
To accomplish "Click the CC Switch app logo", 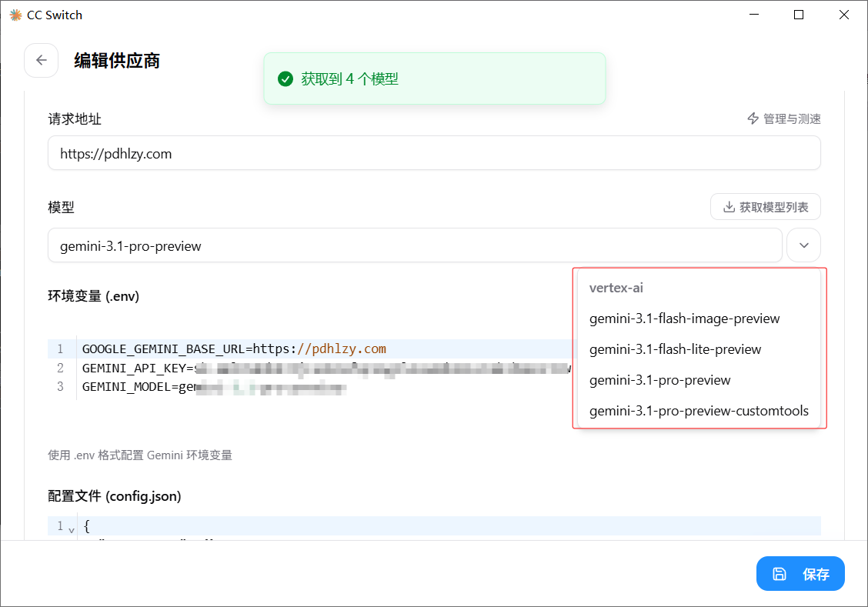I will (x=15, y=15).
